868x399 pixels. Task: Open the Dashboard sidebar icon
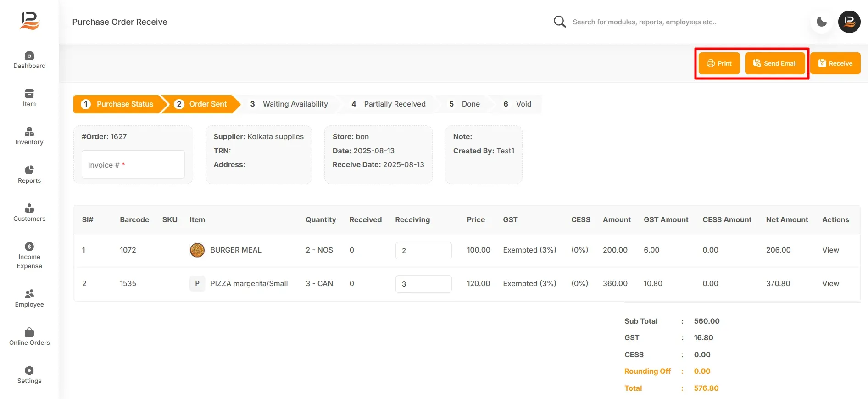pos(29,56)
